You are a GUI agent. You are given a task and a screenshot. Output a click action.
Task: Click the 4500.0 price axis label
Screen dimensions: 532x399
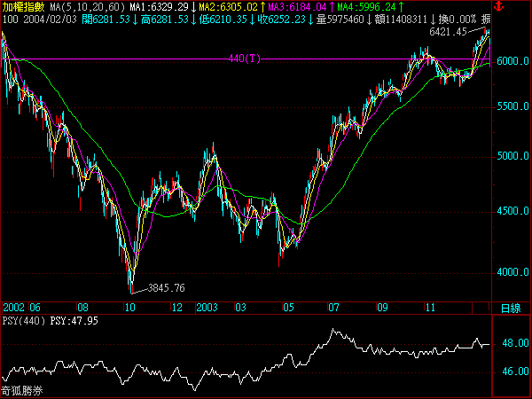tap(512, 211)
